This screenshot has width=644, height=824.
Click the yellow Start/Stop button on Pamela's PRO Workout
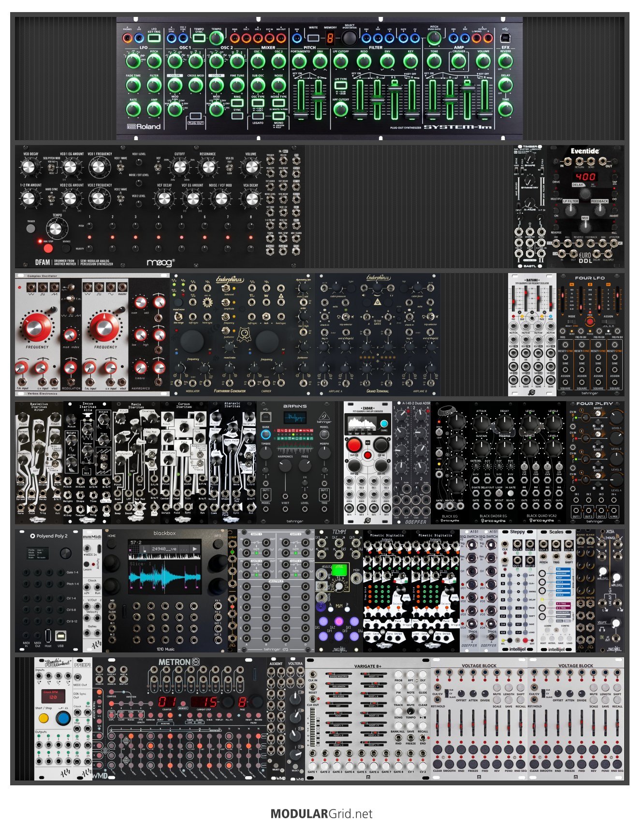[44, 718]
